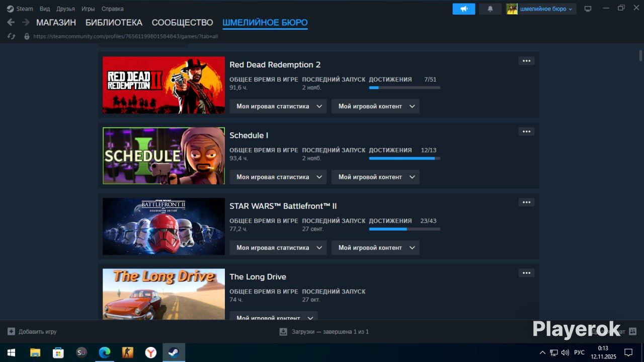Viewport: 644px width, 362px height.
Task: Expand Red Dead Redemption 2 game statistics
Action: tap(278, 106)
